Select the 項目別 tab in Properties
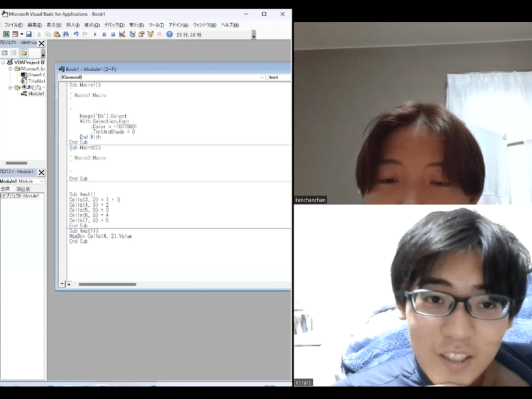This screenshot has width=532, height=399. (x=23, y=189)
